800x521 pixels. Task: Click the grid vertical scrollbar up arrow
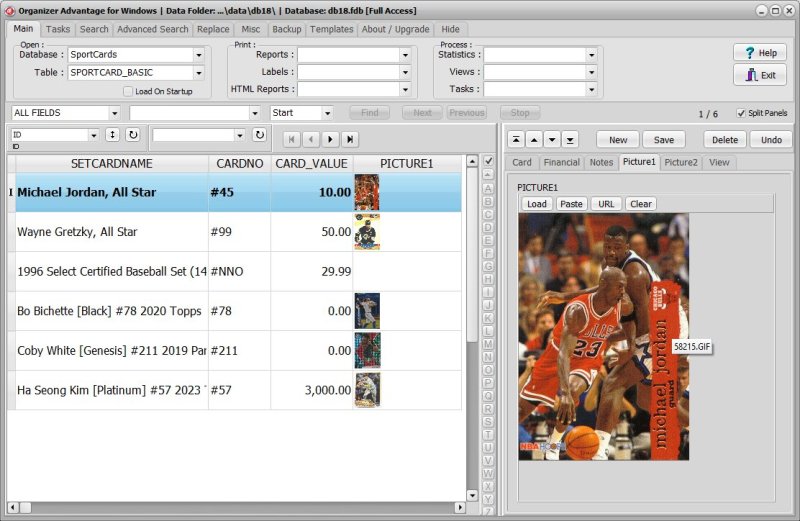[x=472, y=161]
